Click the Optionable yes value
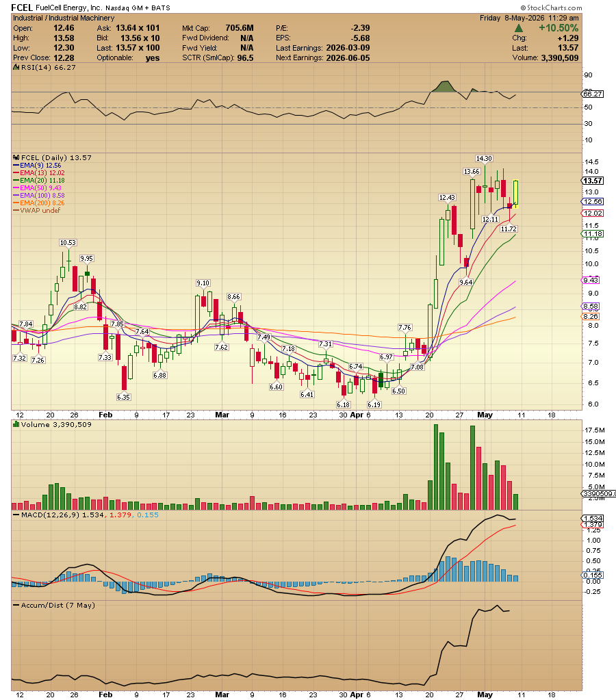The image size is (616, 700). tap(153, 58)
